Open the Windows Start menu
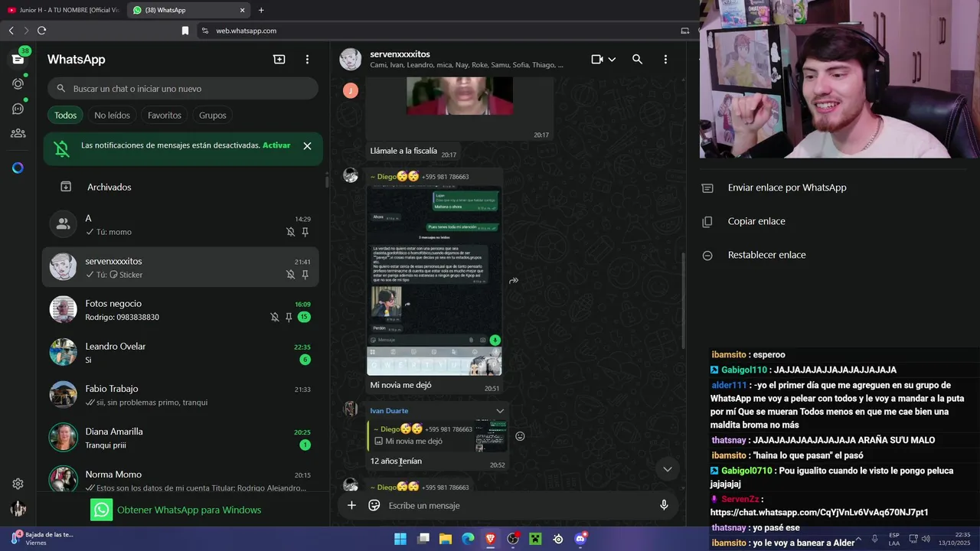Screen dimensions: 980x551 coord(400,539)
